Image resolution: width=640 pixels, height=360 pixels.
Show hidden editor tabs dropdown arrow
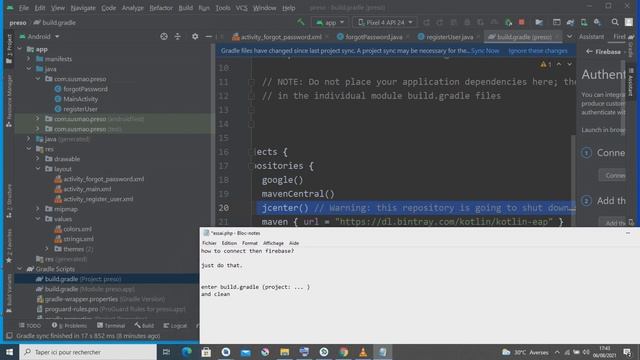click(x=569, y=36)
